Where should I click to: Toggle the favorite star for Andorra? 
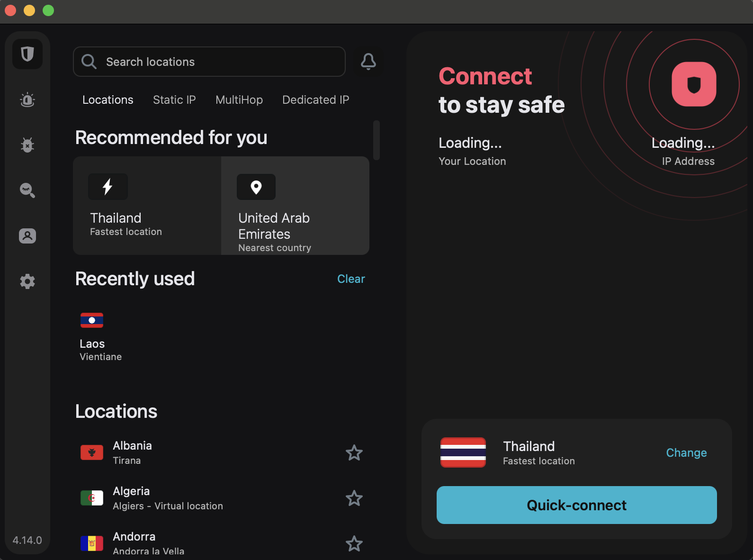pos(354,544)
